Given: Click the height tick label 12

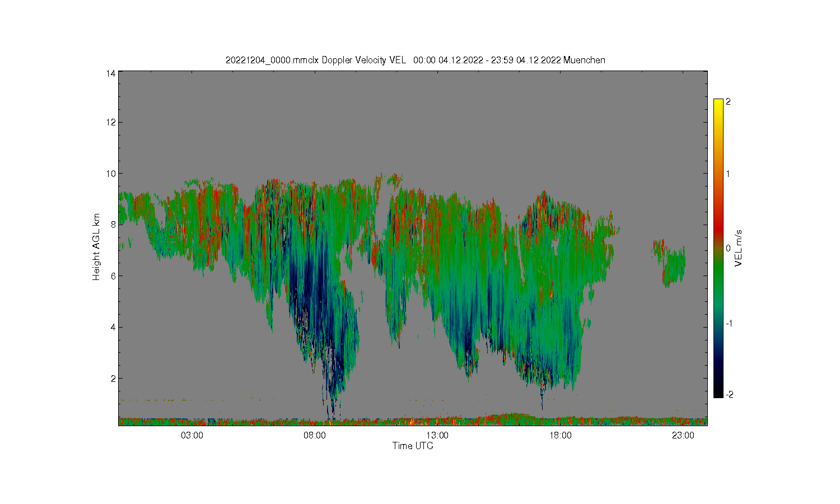Looking at the screenshot, I should [111, 123].
